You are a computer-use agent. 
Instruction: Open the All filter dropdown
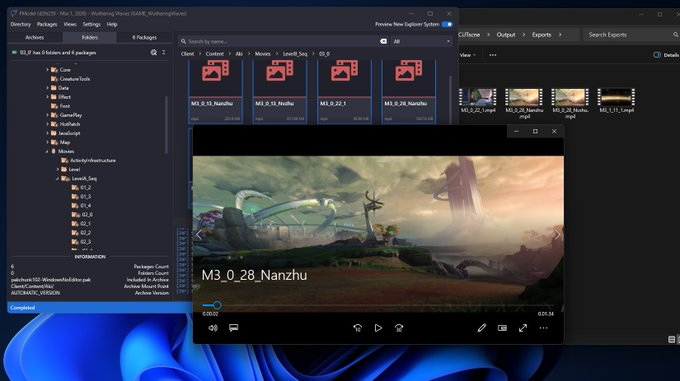421,41
